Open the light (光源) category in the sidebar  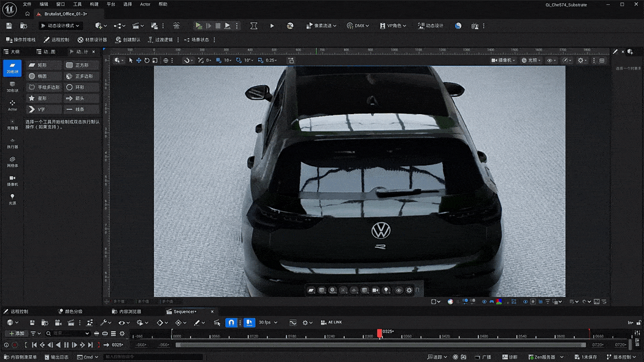pyautogui.click(x=12, y=199)
